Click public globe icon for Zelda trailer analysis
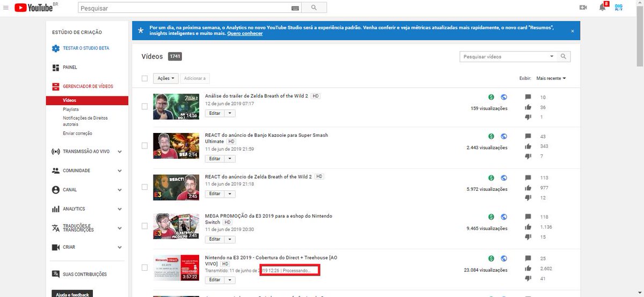Image resolution: width=644 pixels, height=297 pixels. (503, 97)
